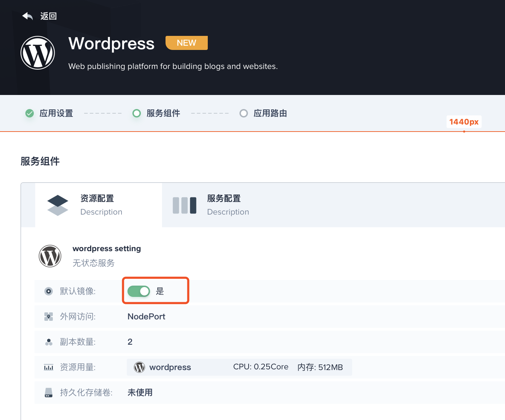Click the 返回 back link
Screen dimensions: 505x420
[x=49, y=16]
